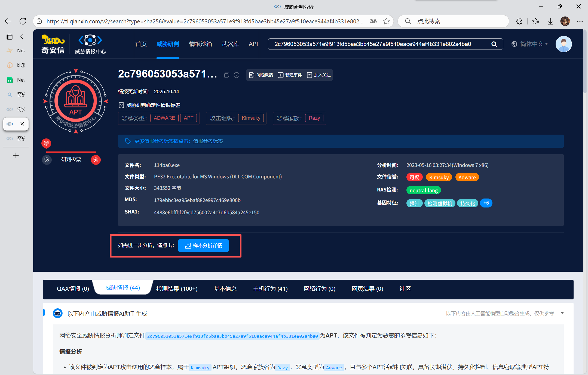Switch to 社区 tab

[405, 289]
